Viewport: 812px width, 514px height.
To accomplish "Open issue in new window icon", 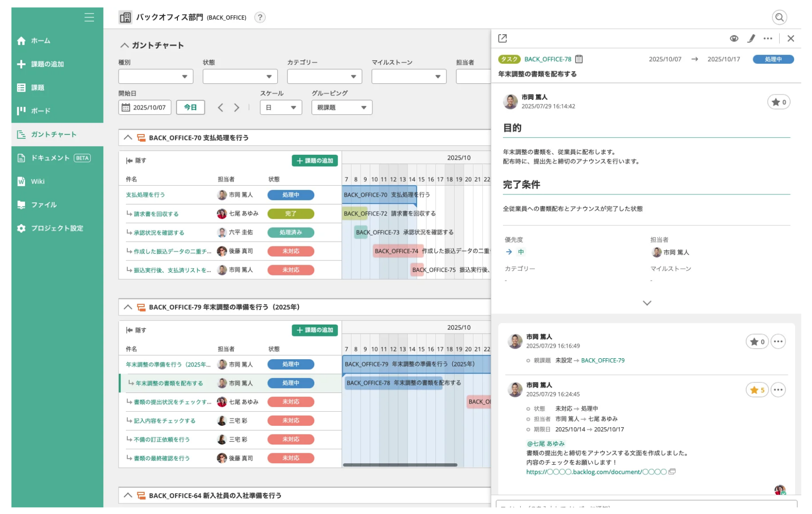I will [502, 38].
